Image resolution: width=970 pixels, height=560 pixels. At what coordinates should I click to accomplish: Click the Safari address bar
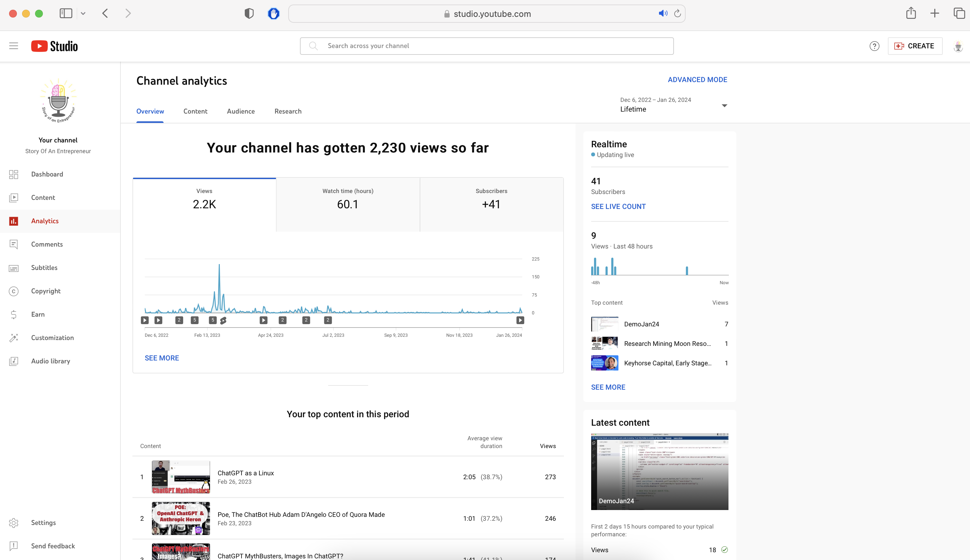coord(487,13)
